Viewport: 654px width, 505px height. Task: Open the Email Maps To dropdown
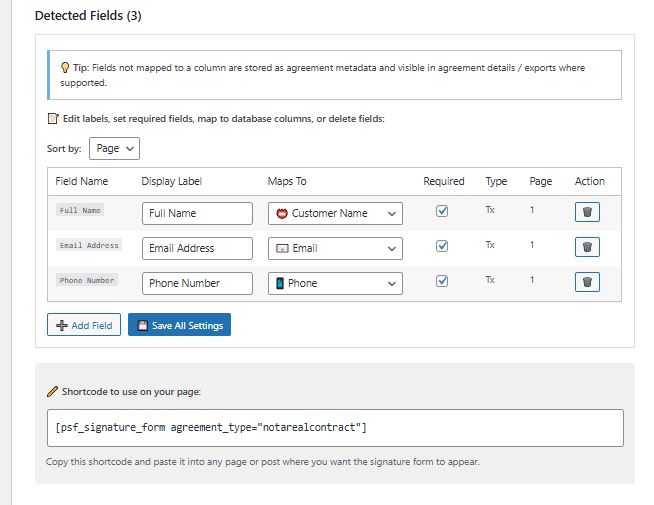pyautogui.click(x=335, y=248)
